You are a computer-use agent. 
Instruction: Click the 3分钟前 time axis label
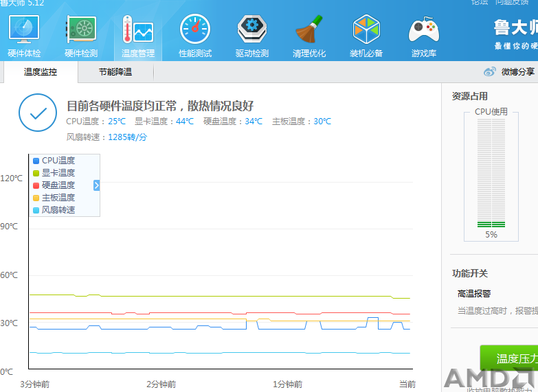click(34, 384)
